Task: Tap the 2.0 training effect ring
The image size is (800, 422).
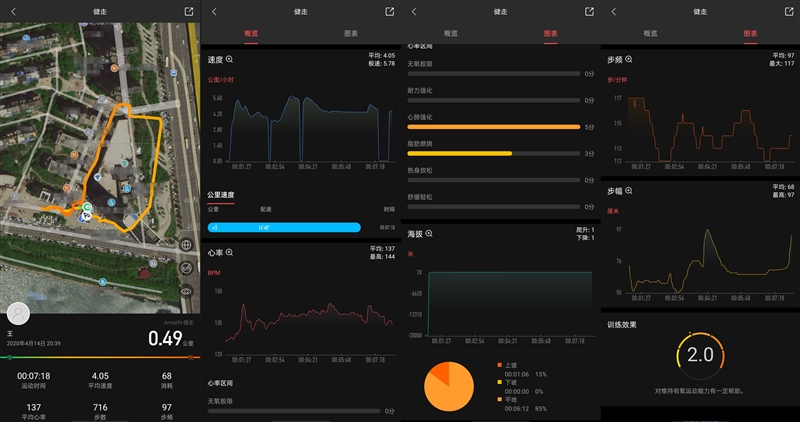Action: tap(700, 356)
